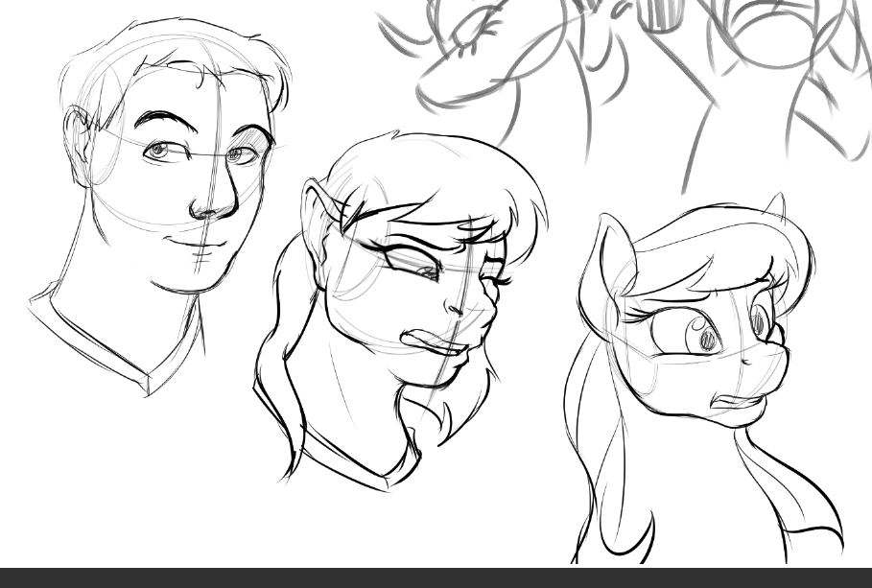
Task: Click the worried wide-eyed pony sketch
Action: tap(703, 378)
